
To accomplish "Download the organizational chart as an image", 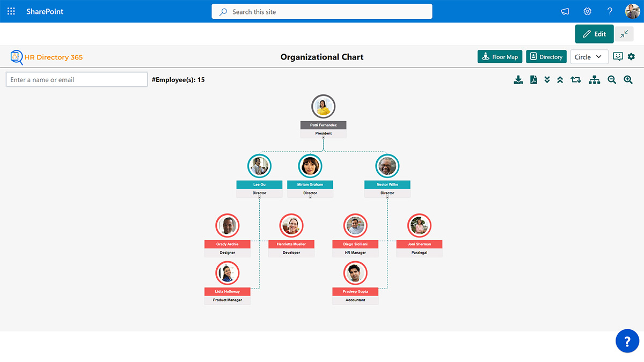I will click(518, 79).
